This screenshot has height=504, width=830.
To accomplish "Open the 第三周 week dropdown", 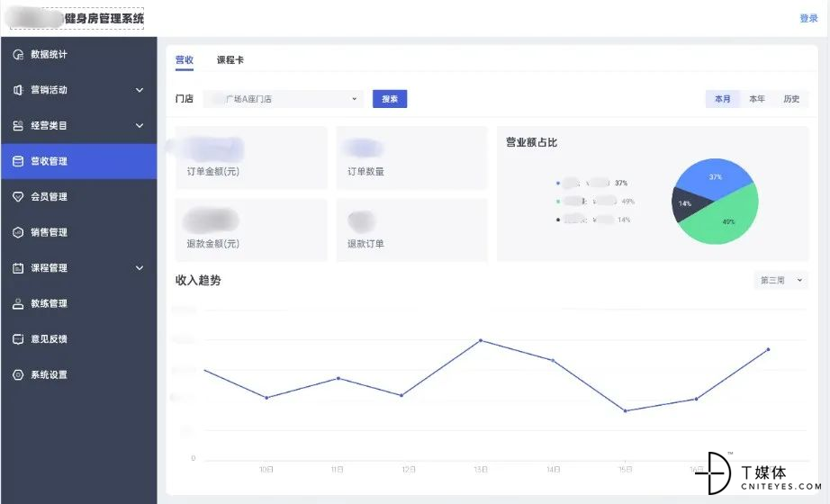I will coord(781,280).
